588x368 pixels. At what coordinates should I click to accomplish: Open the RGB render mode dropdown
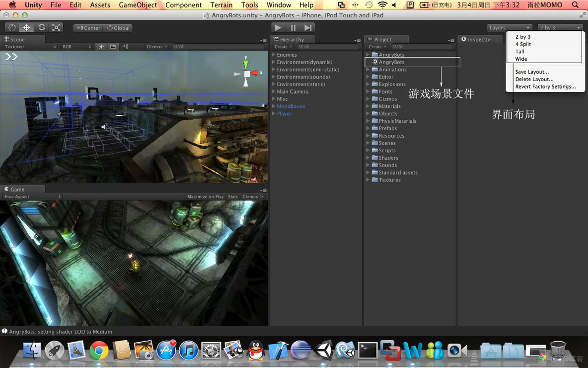pyautogui.click(x=77, y=47)
